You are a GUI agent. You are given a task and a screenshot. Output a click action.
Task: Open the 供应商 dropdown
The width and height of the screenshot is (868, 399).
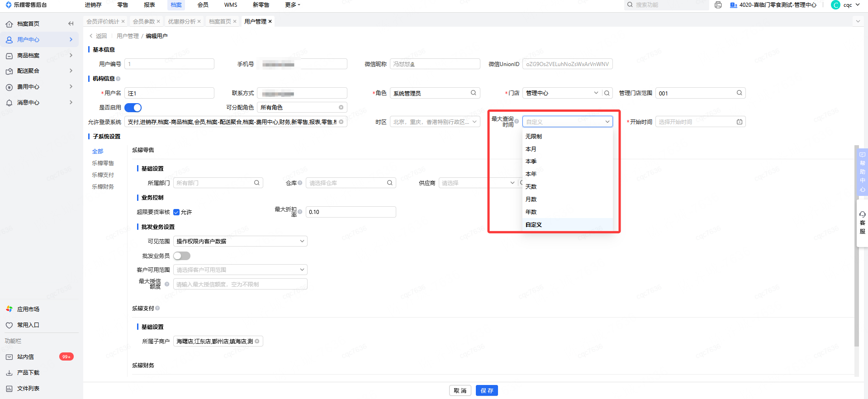pos(478,183)
